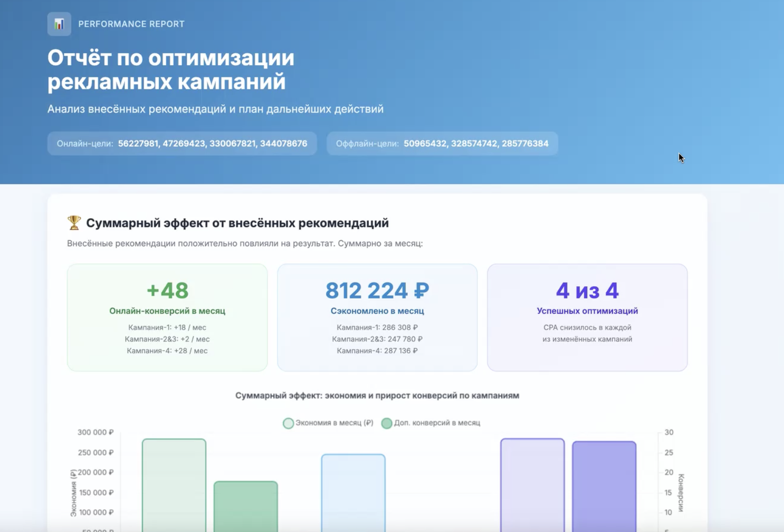This screenshot has height=532, width=784.
Task: Click the '812 224 ₽' savings value
Action: pyautogui.click(x=377, y=290)
